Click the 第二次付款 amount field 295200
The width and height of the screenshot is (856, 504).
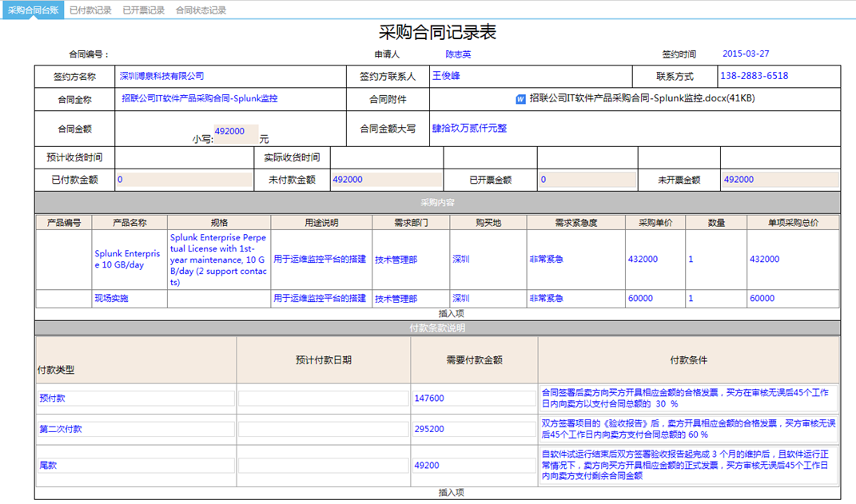pyautogui.click(x=474, y=429)
